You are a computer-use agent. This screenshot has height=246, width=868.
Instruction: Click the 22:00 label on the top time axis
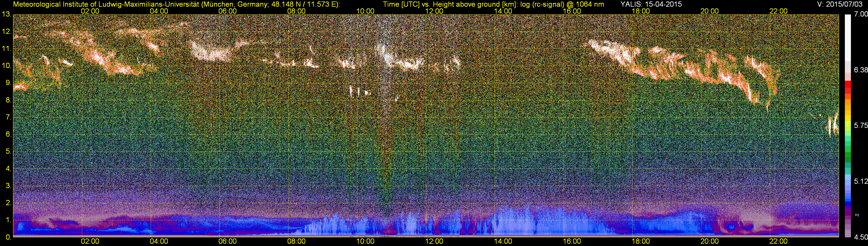pos(778,11)
